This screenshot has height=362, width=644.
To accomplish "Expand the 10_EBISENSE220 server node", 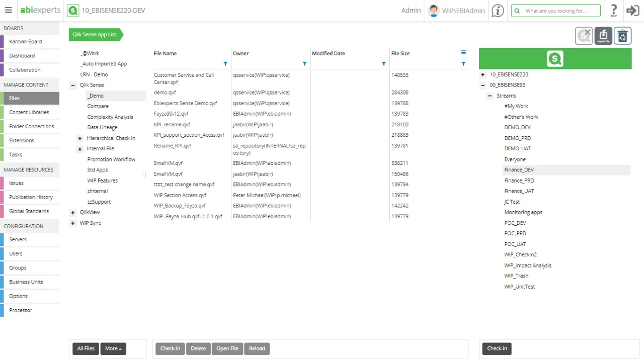I will coord(483,74).
